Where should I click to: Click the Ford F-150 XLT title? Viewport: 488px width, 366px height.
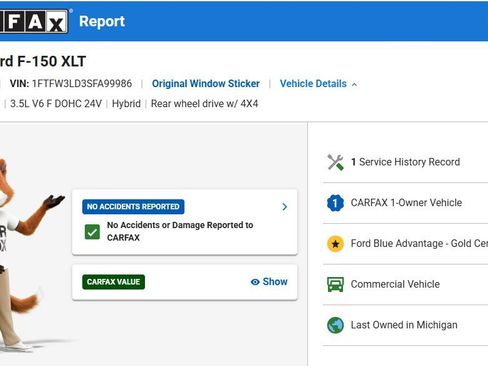click(43, 61)
